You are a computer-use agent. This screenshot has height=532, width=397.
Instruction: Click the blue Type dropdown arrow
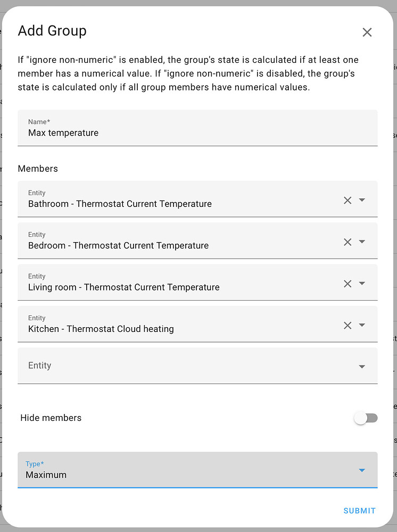[362, 470]
